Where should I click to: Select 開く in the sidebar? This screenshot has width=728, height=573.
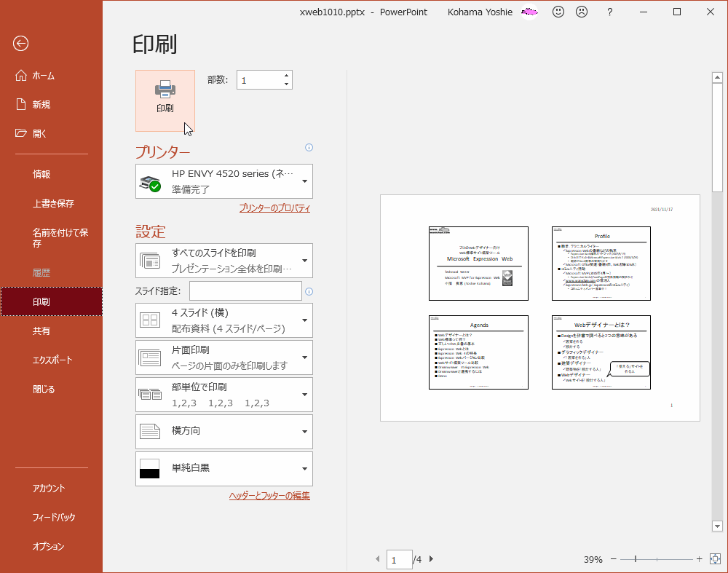click(51, 134)
